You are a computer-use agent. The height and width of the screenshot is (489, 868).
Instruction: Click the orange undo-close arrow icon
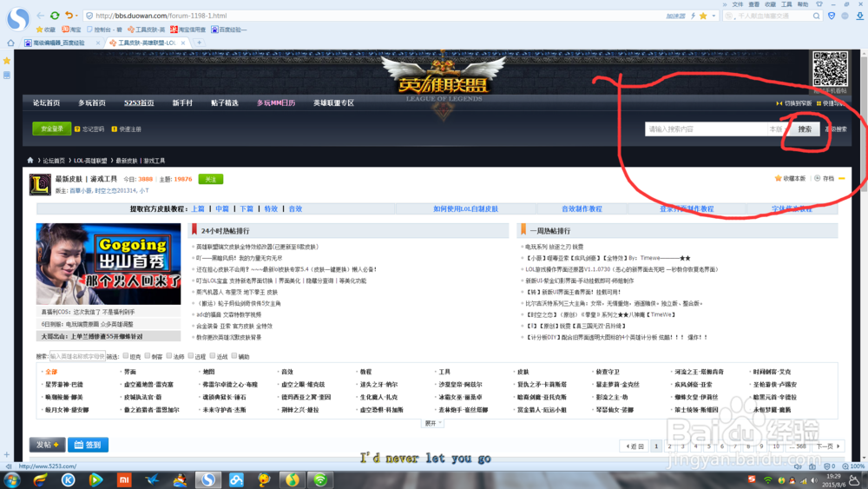[68, 16]
